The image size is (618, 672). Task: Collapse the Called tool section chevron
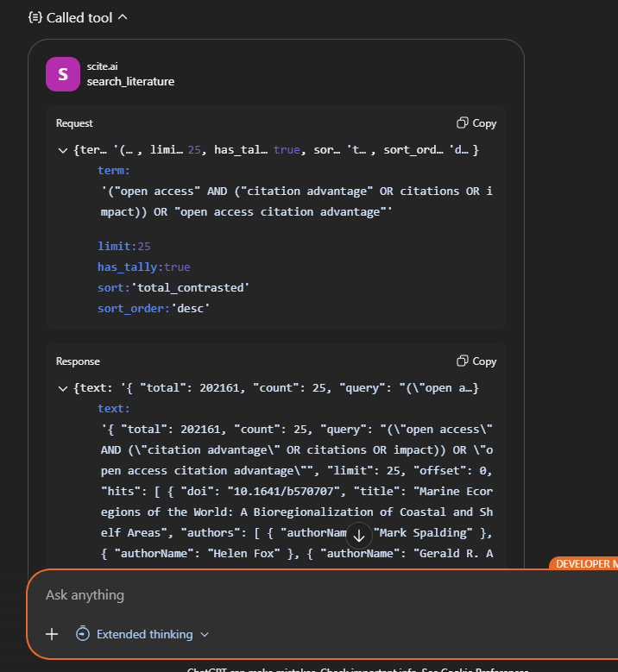click(122, 17)
